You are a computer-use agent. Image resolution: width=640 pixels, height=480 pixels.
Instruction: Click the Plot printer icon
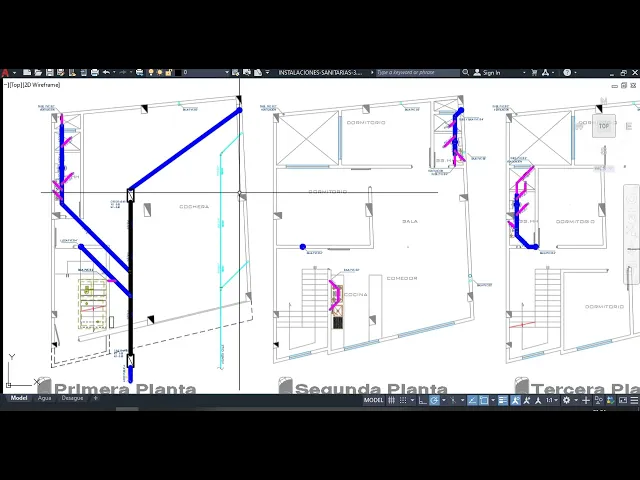pos(95,73)
